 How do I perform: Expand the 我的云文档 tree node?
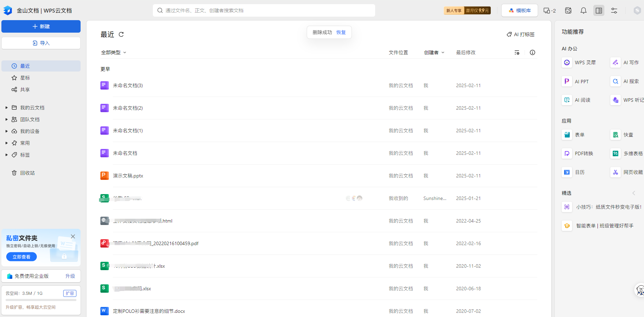[x=6, y=108]
